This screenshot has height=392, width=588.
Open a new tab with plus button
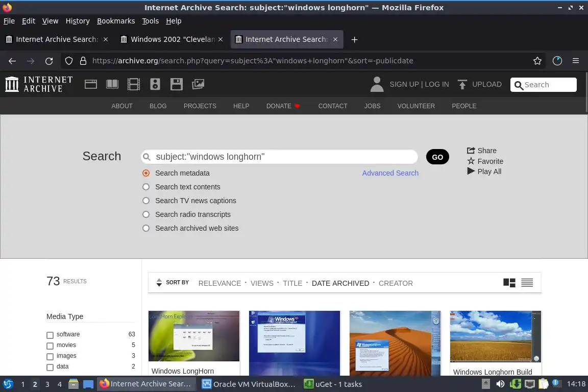click(x=354, y=39)
